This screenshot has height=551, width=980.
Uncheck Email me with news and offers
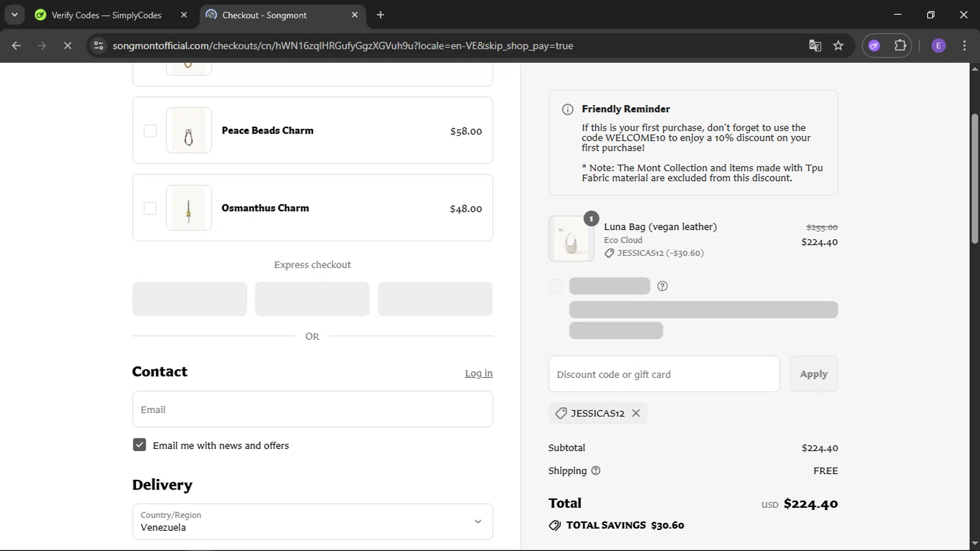tap(139, 444)
